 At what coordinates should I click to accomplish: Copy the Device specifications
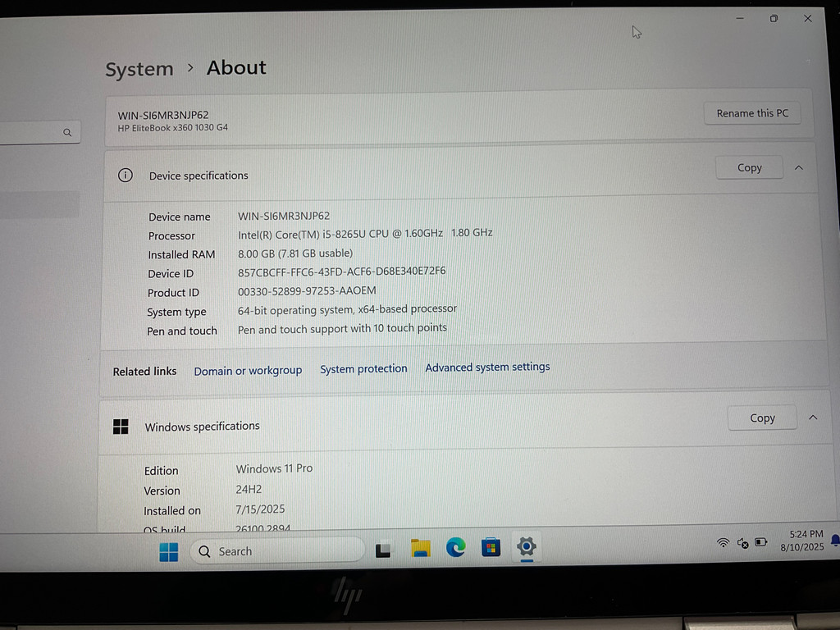(749, 167)
